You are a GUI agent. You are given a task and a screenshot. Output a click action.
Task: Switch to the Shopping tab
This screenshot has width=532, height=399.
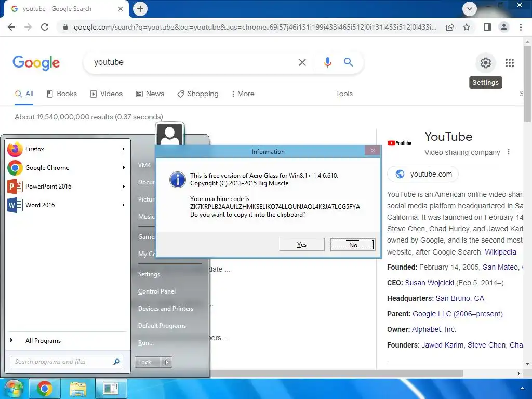click(x=198, y=94)
